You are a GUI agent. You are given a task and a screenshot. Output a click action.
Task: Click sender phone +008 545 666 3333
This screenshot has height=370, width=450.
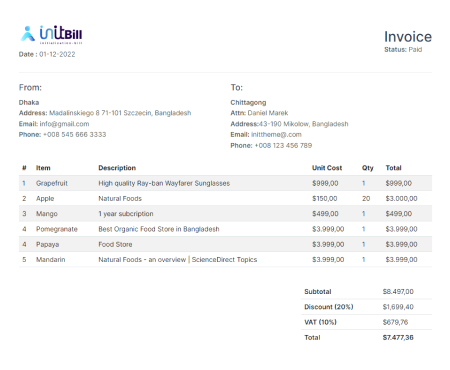[x=75, y=135]
